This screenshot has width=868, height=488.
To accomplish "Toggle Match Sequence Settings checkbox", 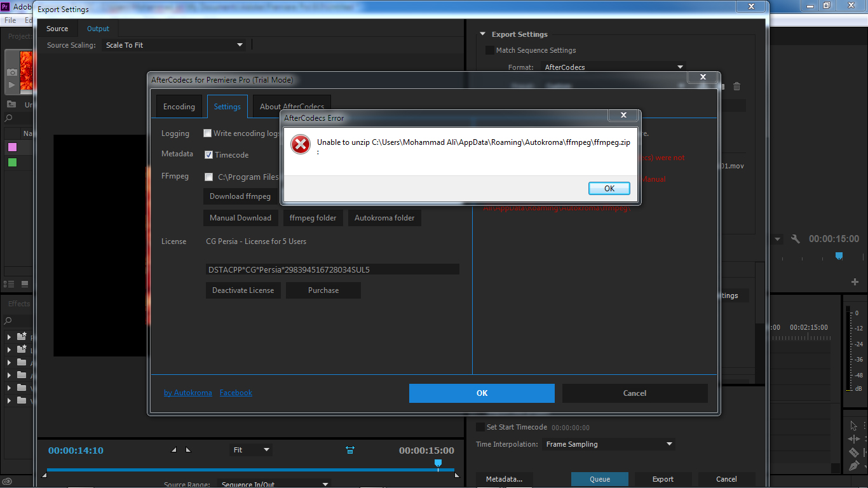I will point(489,50).
